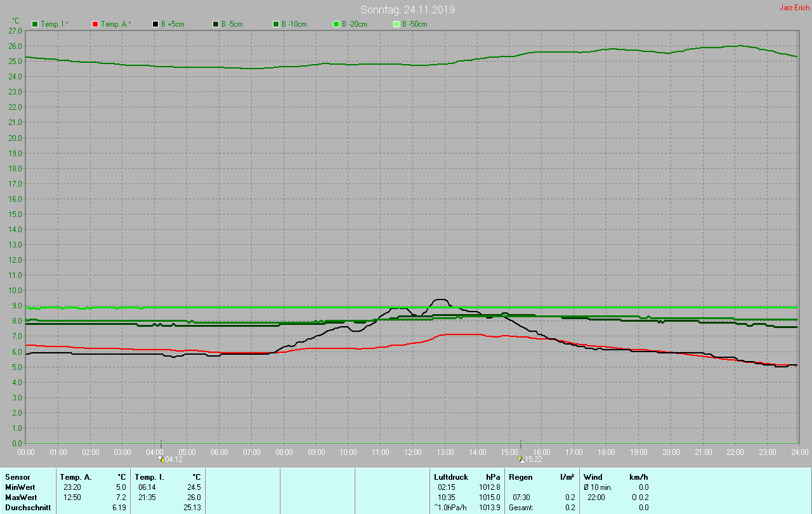Click the pressure maximum value '1015.0'

point(489,497)
